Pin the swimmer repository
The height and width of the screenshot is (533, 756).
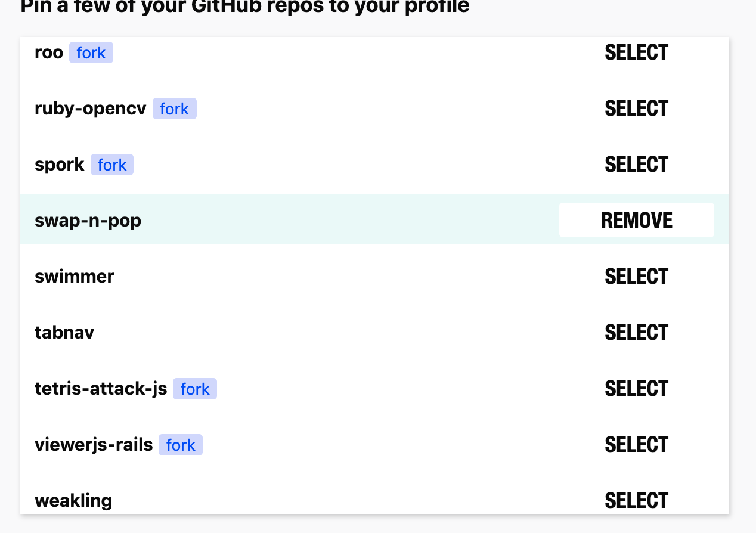636,276
